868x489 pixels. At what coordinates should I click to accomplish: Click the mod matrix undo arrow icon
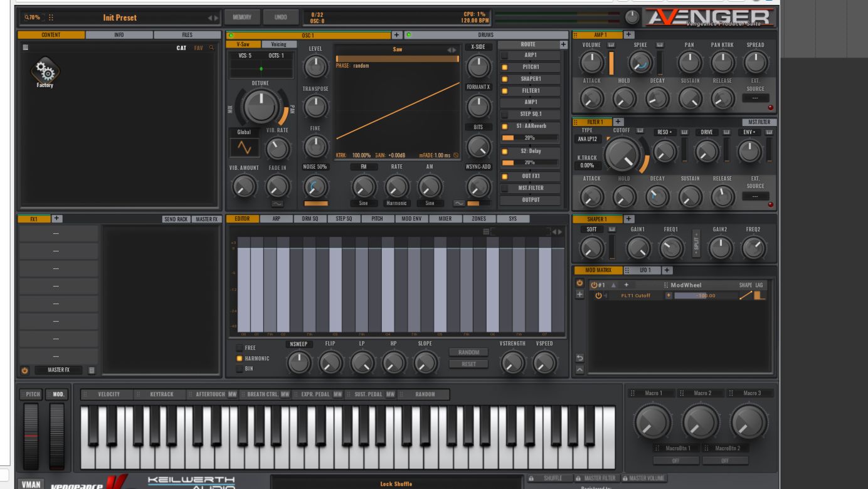pyautogui.click(x=580, y=358)
